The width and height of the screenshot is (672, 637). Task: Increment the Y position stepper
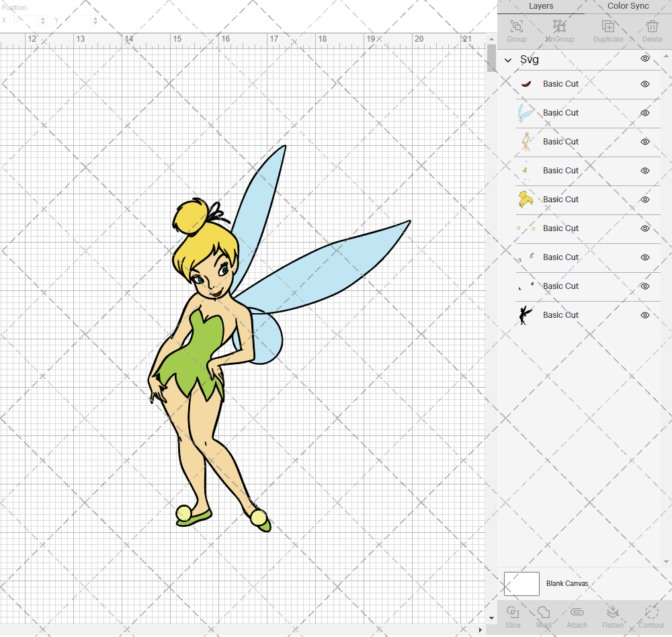(95, 18)
